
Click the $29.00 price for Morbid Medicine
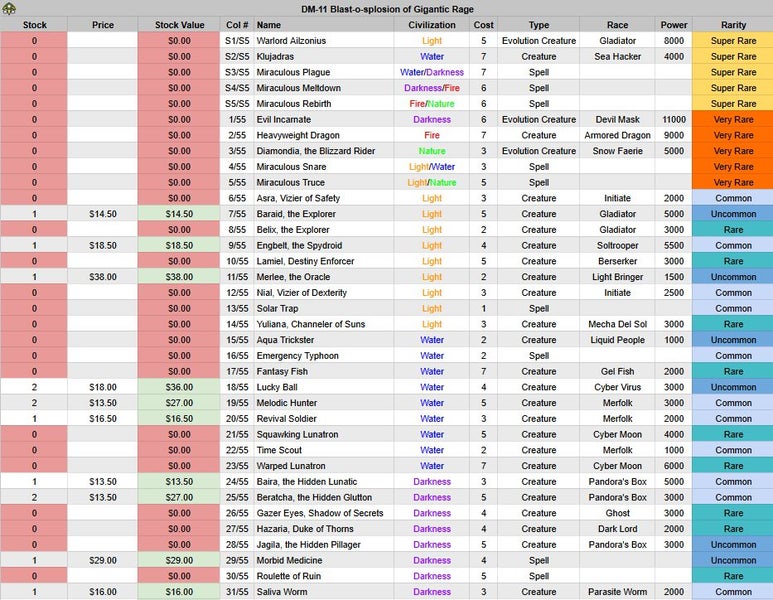[103, 561]
